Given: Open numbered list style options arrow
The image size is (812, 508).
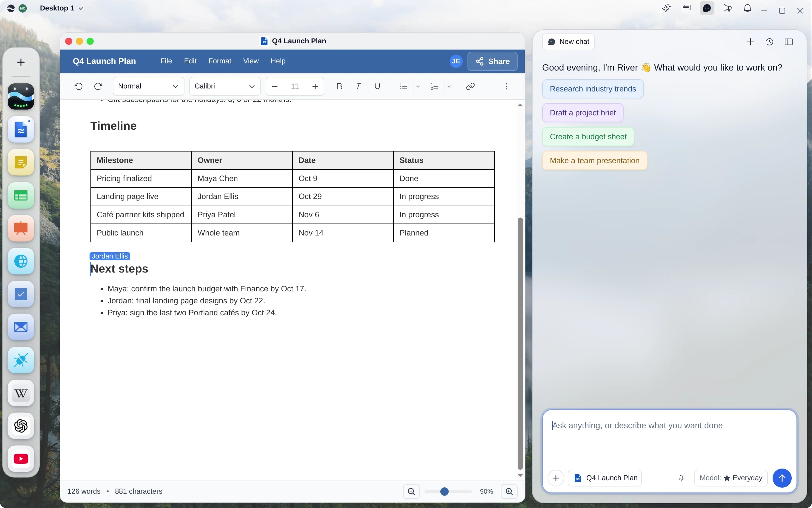Looking at the screenshot, I should (449, 86).
